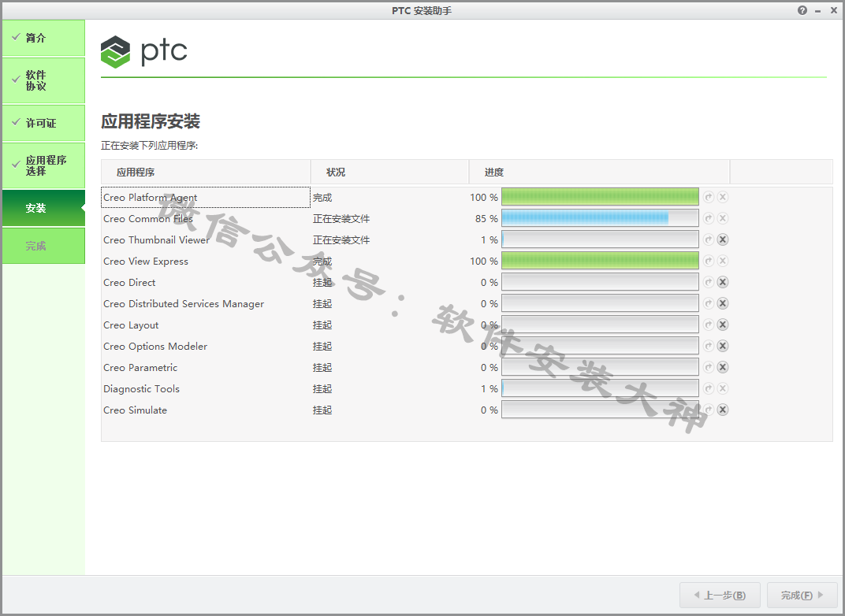Select the Creo Platform Agent row
845x616 pixels.
pos(206,198)
